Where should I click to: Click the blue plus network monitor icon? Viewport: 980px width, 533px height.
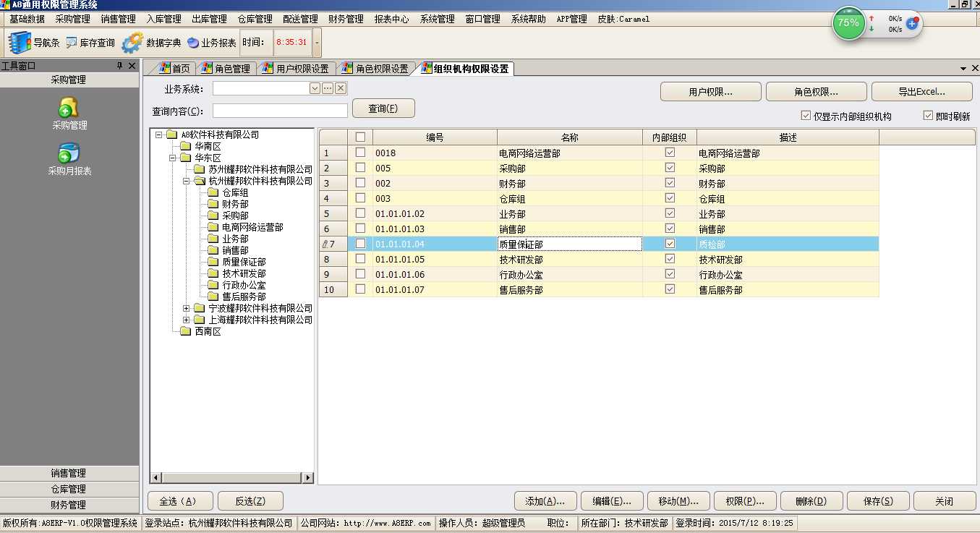[x=911, y=23]
